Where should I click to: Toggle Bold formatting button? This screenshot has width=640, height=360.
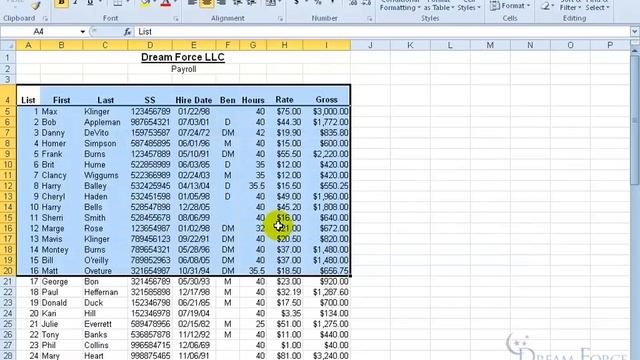61,3
